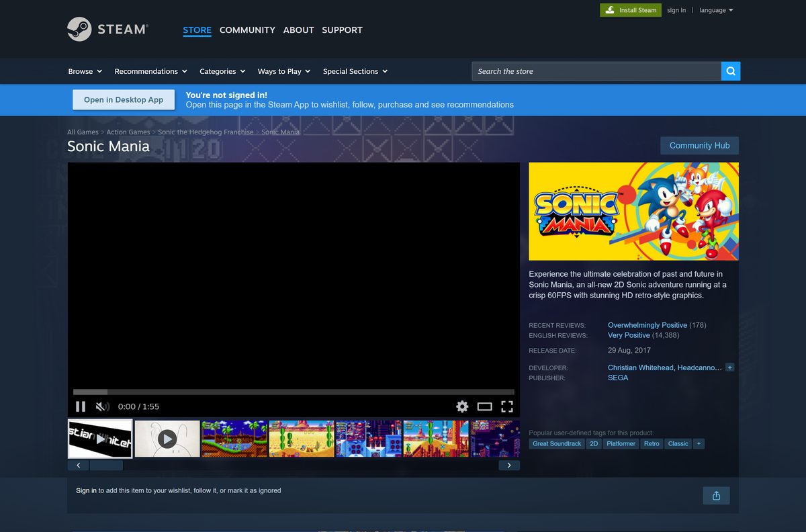Open the COMMUNITY tab
Image resolution: width=806 pixels, height=532 pixels.
tap(247, 30)
